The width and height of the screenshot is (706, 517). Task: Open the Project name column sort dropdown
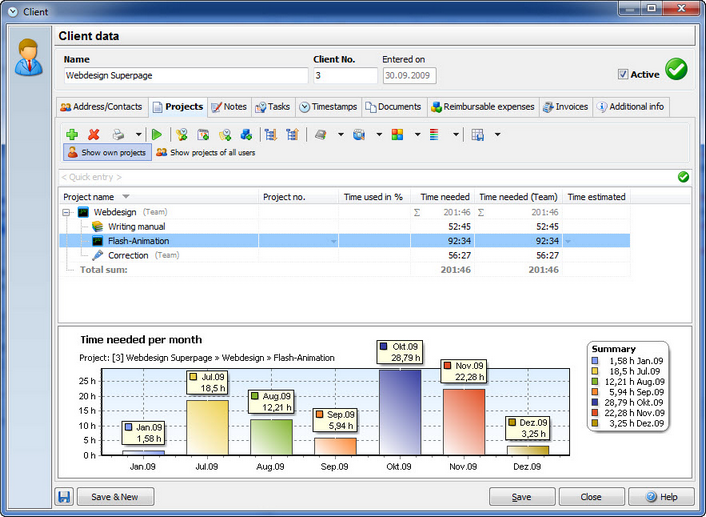pos(126,196)
